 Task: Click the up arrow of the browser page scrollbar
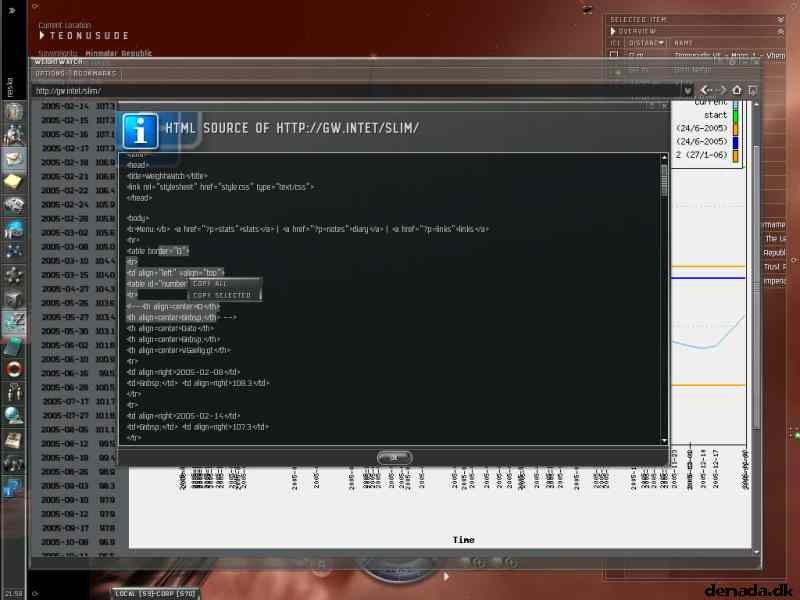pyautogui.click(x=756, y=105)
